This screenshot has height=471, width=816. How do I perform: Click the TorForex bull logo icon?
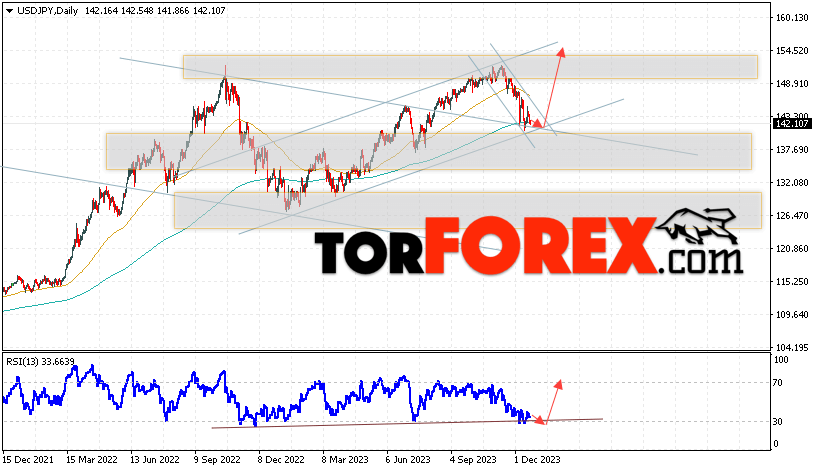(x=697, y=227)
